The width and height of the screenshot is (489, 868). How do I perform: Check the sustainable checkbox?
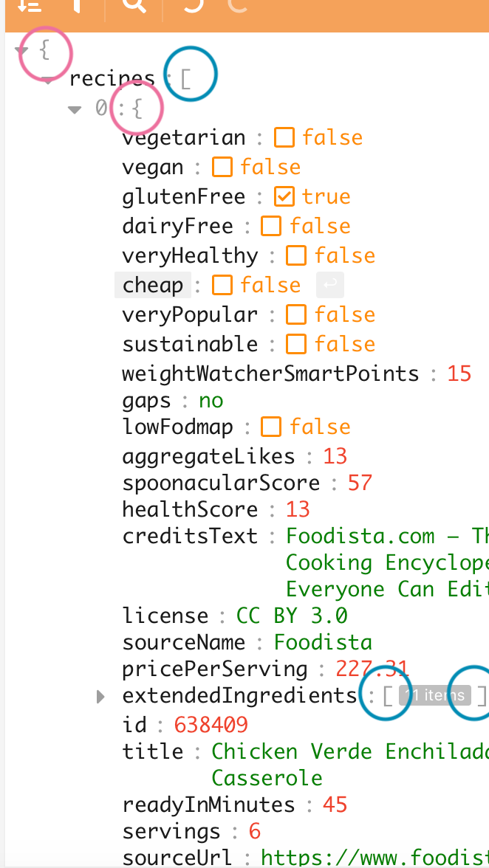[295, 343]
